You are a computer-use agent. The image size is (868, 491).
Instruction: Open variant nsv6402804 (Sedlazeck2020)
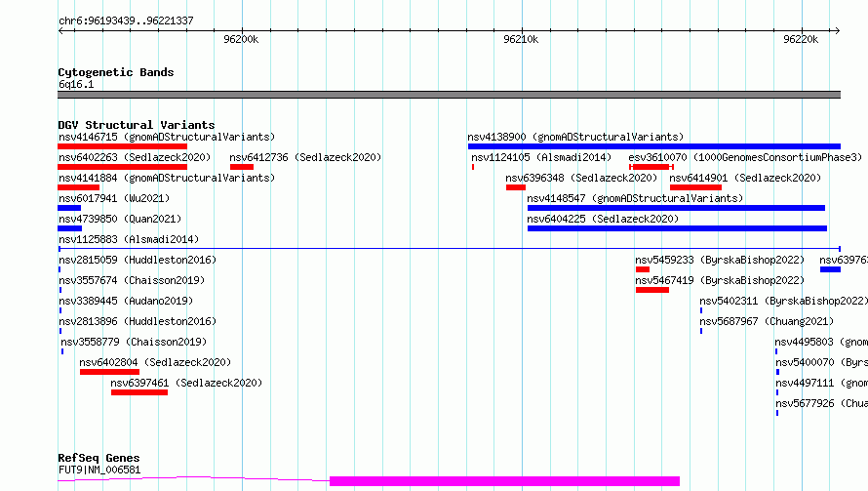tap(155, 362)
